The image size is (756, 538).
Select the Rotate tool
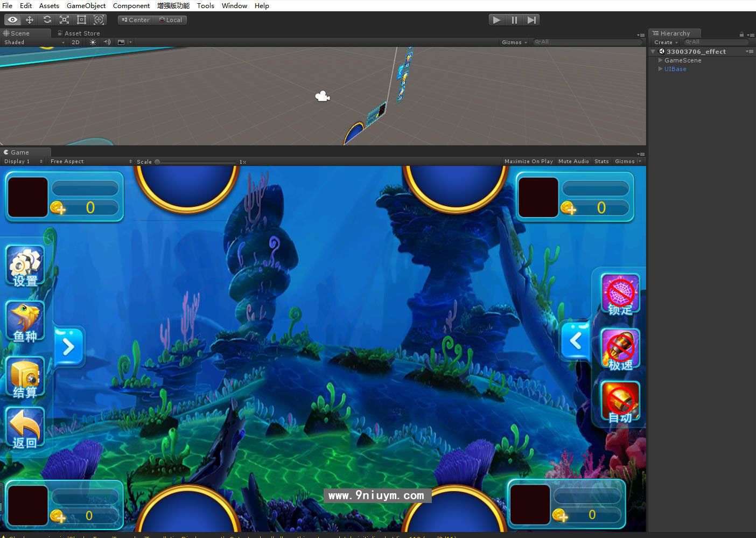click(x=47, y=20)
